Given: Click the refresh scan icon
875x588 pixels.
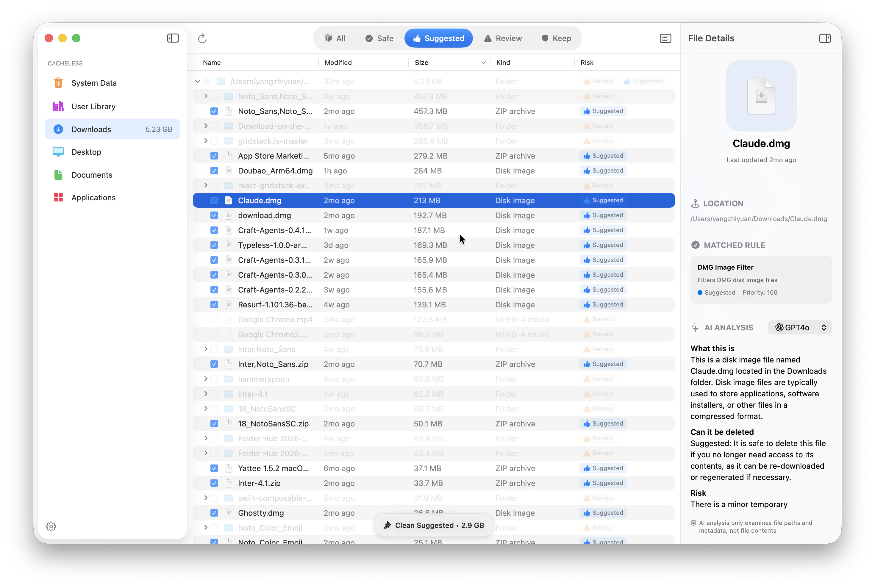Looking at the screenshot, I should click(202, 38).
